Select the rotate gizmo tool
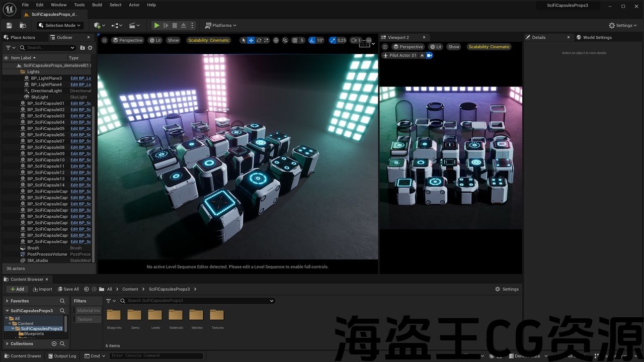 click(259, 40)
